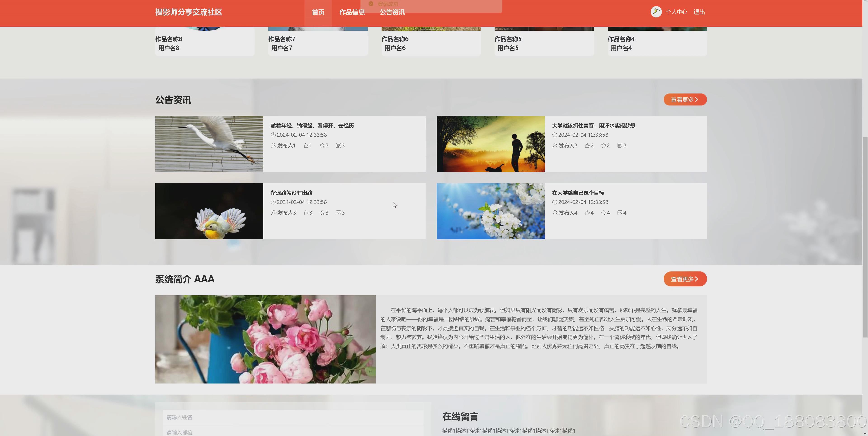Screen dimensions: 868x436
Task: Click comment icon on 发布人3 announcement
Action: coord(338,213)
